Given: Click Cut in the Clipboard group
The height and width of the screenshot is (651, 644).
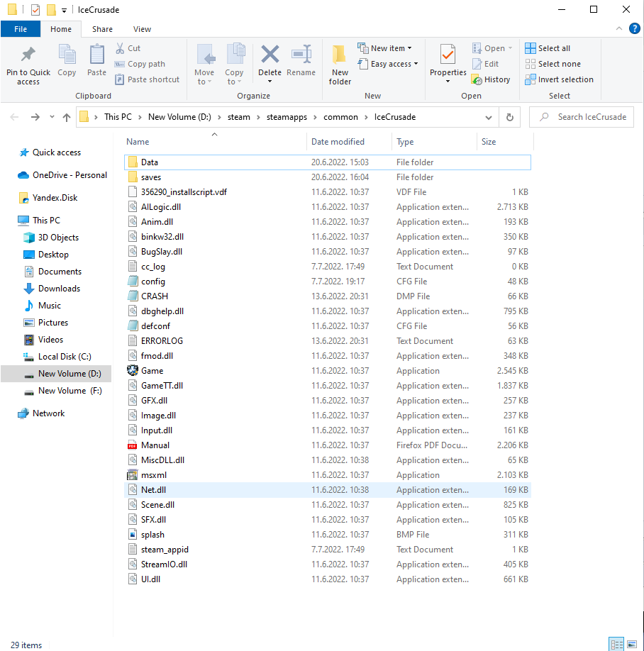Looking at the screenshot, I should [128, 48].
